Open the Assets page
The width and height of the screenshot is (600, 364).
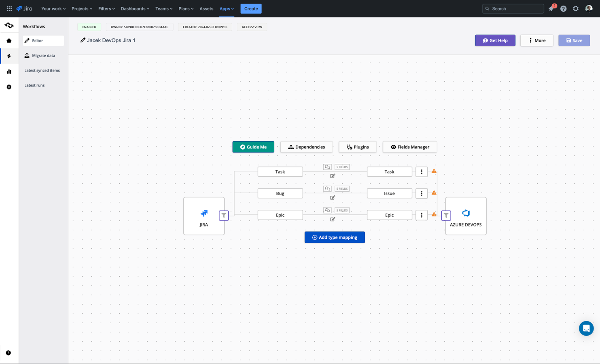pyautogui.click(x=206, y=8)
